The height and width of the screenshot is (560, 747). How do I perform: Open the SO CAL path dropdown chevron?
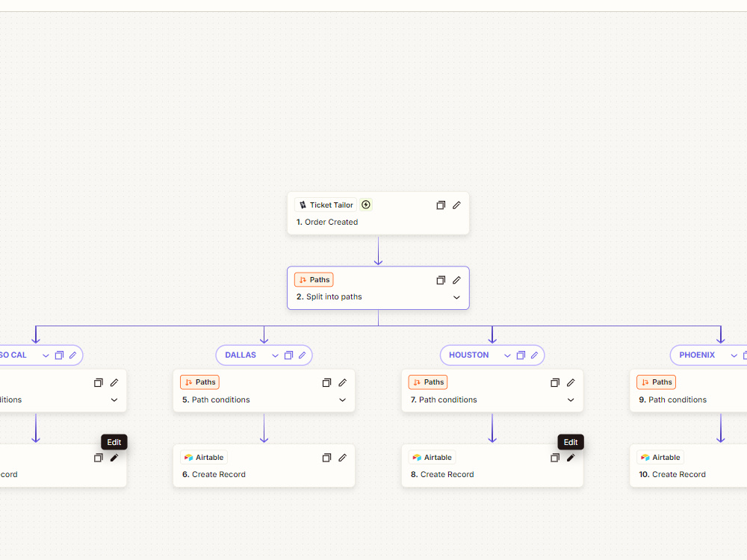coord(46,355)
